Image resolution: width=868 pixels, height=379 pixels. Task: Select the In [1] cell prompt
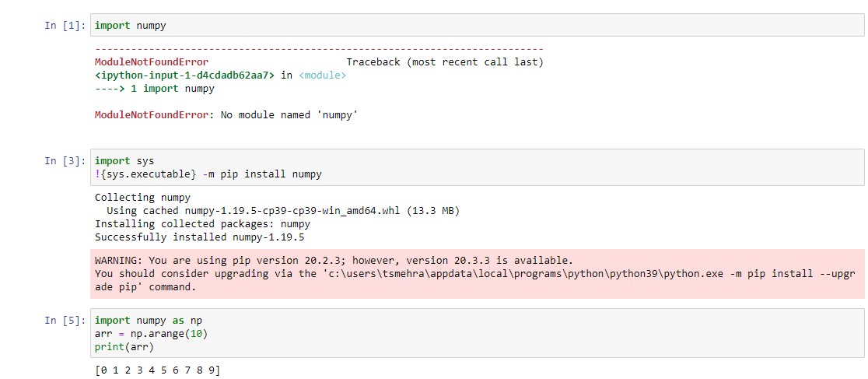[x=65, y=26]
